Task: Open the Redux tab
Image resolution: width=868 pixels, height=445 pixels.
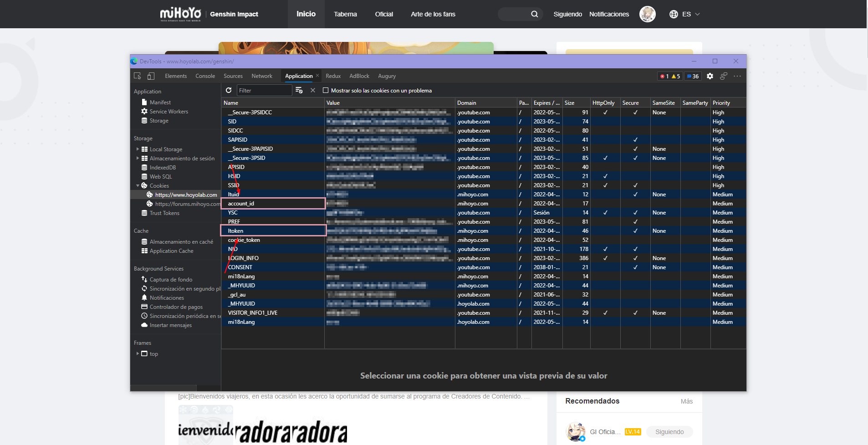Action: tap(333, 76)
